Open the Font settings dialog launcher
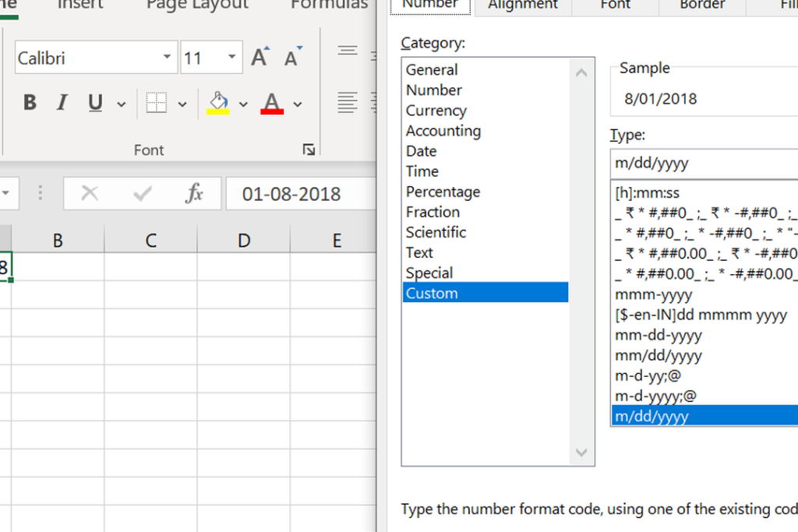 click(309, 149)
